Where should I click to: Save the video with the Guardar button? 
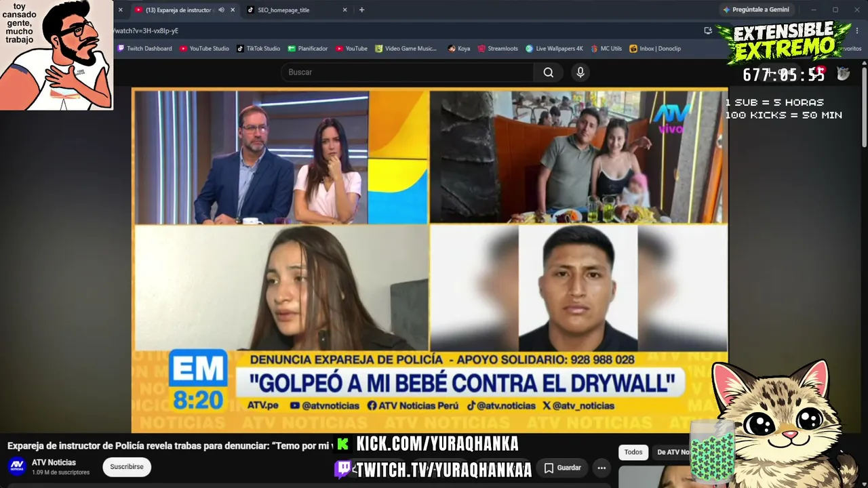pos(563,468)
